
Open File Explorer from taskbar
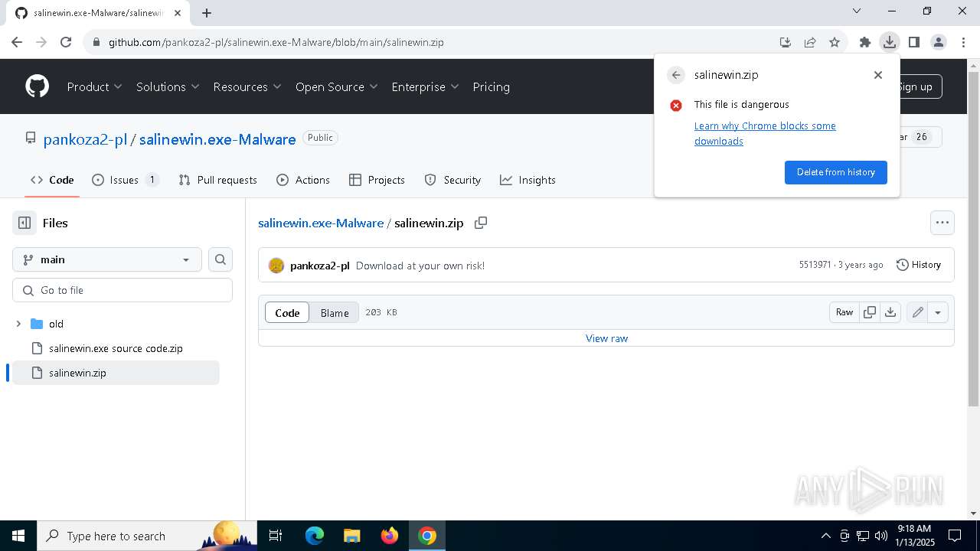coord(352,536)
